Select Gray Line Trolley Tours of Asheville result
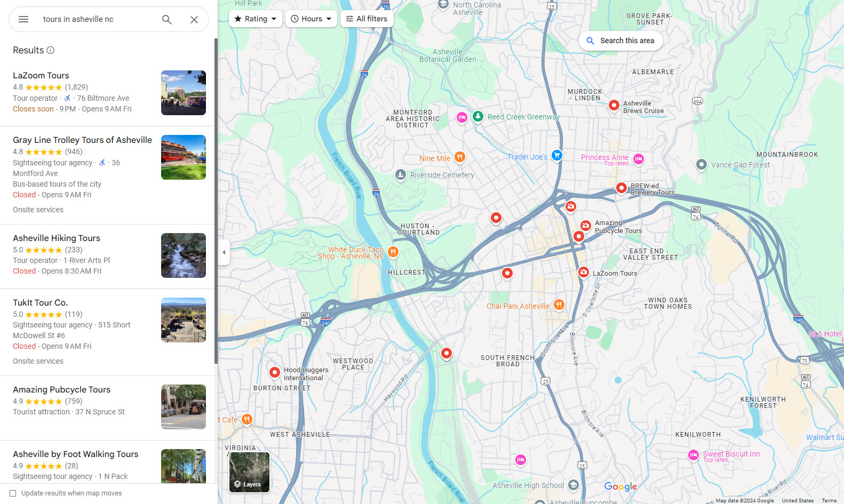 (x=83, y=140)
